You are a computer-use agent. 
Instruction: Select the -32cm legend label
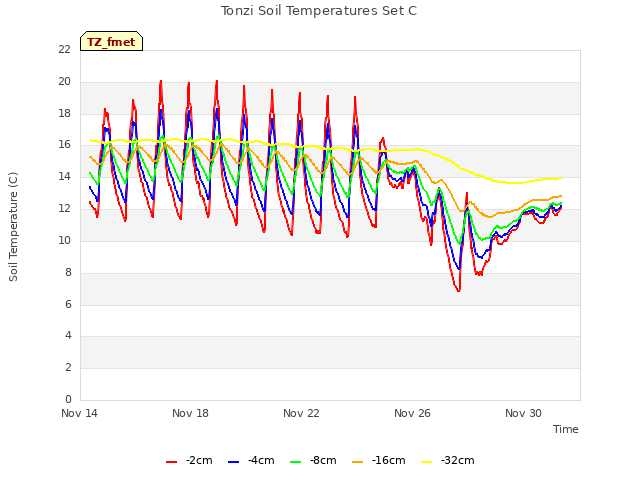pyautogui.click(x=458, y=460)
